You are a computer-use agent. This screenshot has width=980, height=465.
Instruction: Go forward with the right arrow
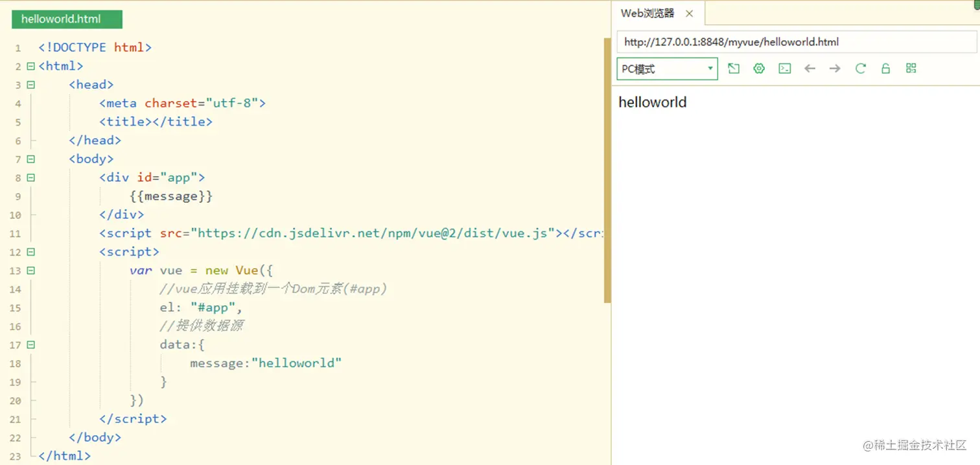835,69
